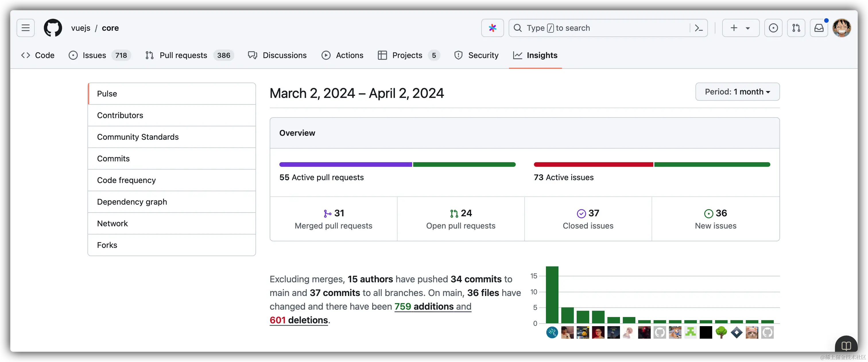Open the command palette icon

click(x=699, y=28)
